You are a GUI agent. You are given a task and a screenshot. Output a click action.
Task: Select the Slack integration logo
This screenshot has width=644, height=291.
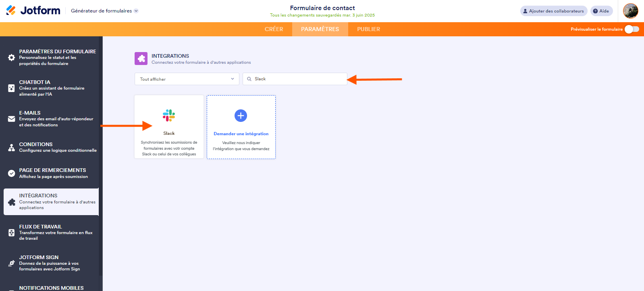(169, 115)
